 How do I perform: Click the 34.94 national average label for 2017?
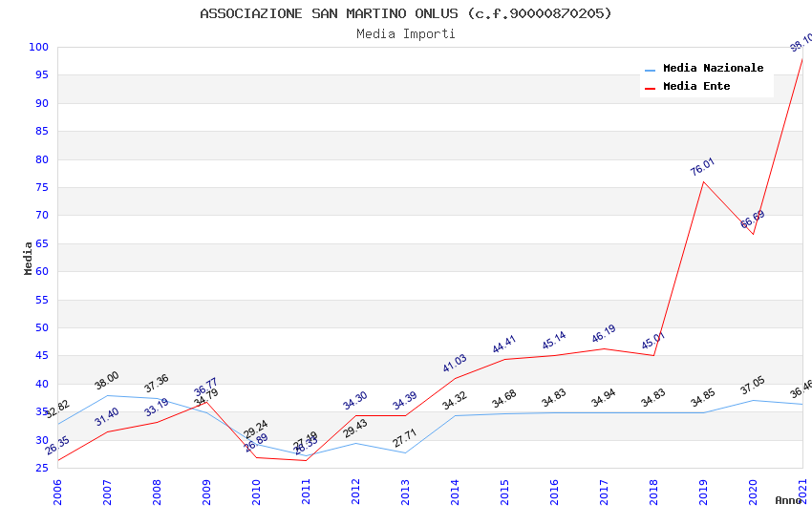[x=604, y=398]
